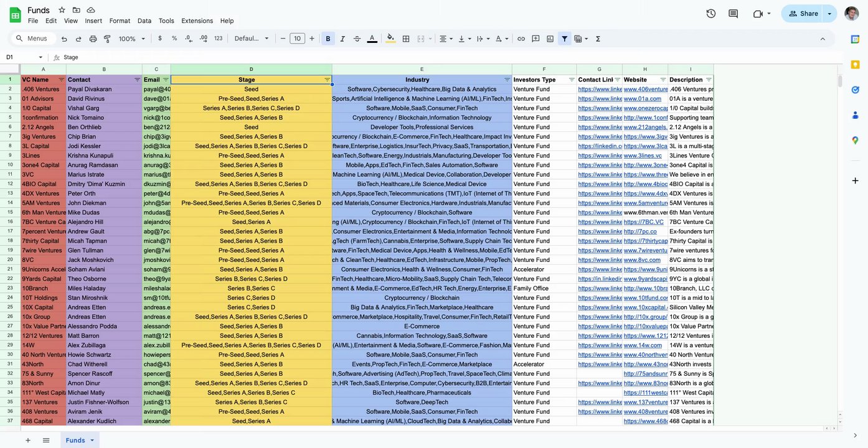This screenshot has width=868, height=448.
Task: Open more number formats (123)
Action: click(218, 39)
